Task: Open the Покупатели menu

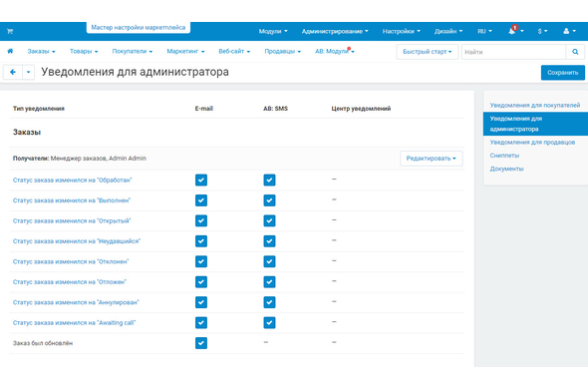Action: (x=132, y=52)
